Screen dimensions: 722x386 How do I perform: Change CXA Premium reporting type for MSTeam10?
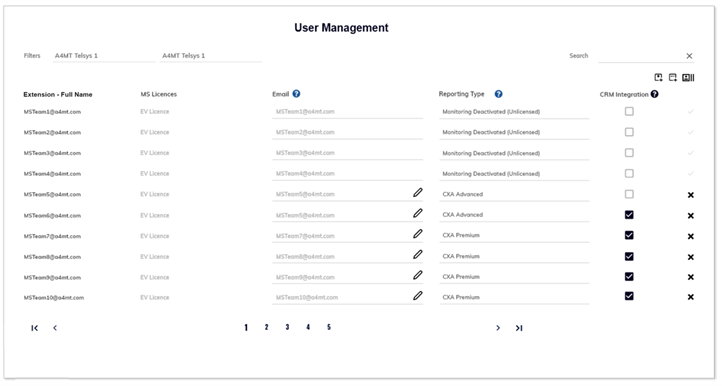coord(514,298)
